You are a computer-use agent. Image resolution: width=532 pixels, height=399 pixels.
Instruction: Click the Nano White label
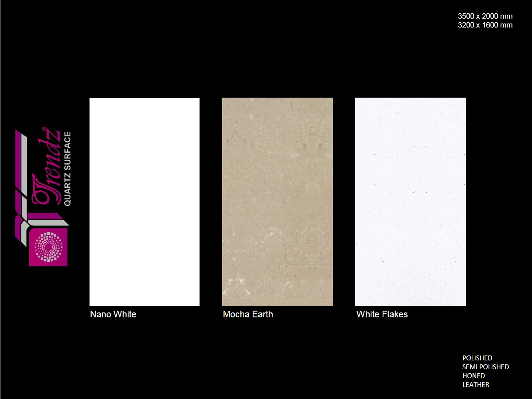tap(113, 315)
